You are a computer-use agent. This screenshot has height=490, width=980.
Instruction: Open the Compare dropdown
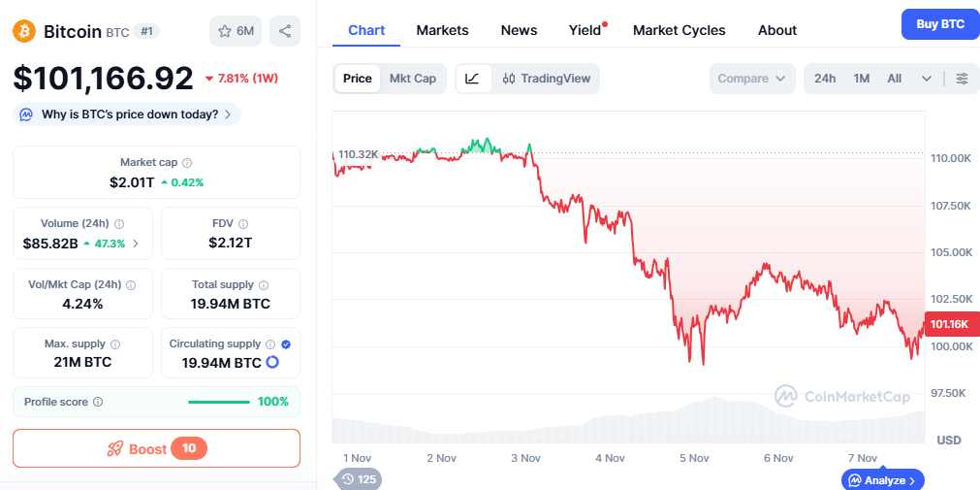(752, 79)
